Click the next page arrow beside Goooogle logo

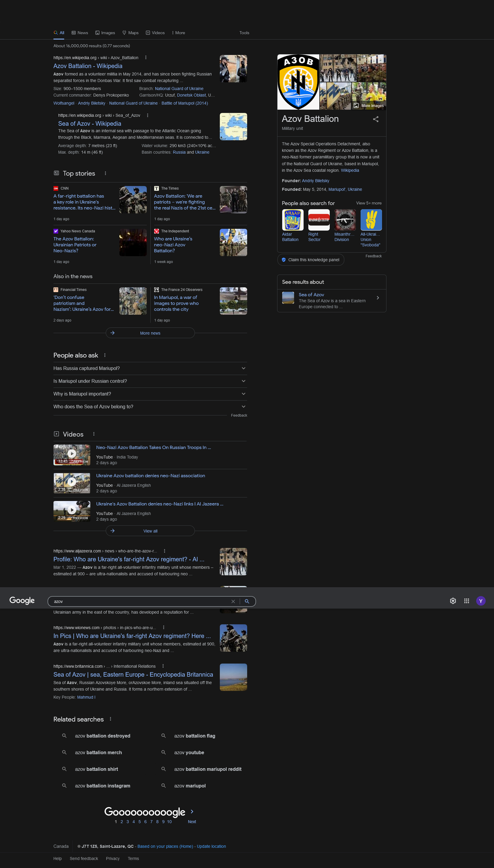[x=192, y=811]
